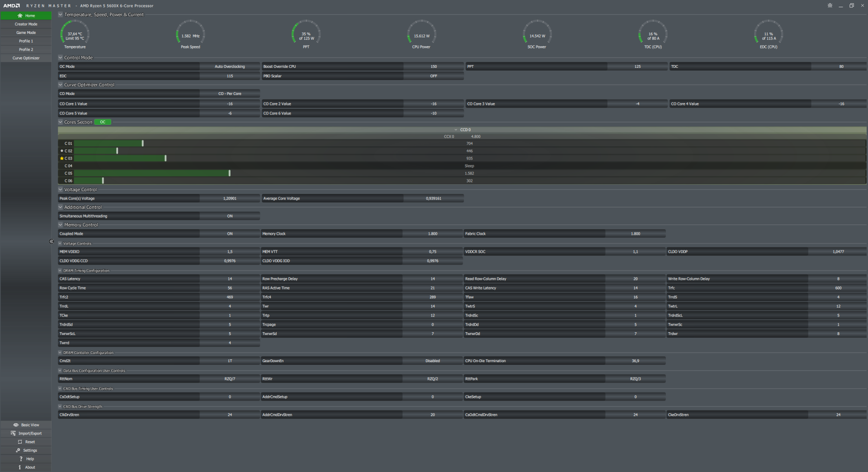Viewport: 868px width, 472px height.
Task: Click the Average Core Voltage reading
Action: [434, 198]
